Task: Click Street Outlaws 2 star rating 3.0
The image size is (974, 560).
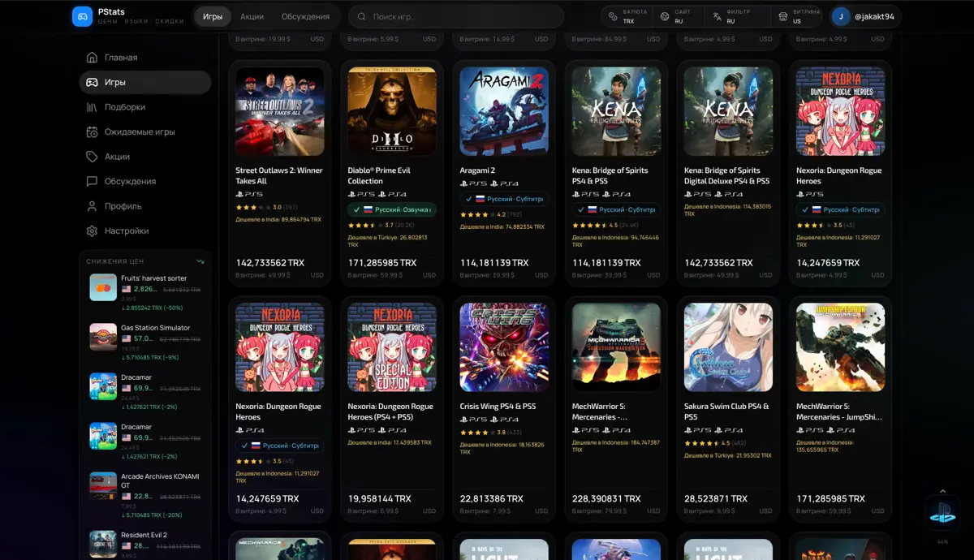Action: (x=267, y=207)
